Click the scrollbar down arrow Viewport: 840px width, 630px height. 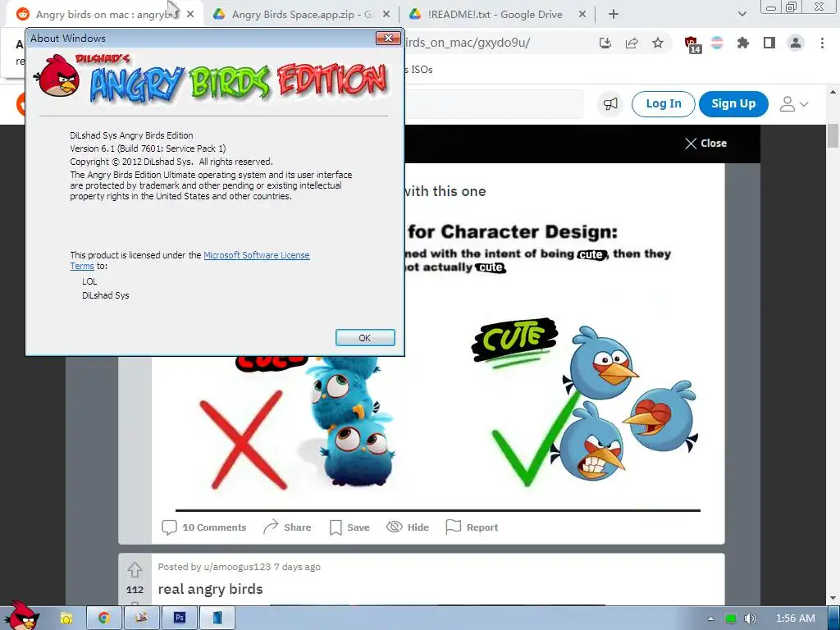[833, 599]
